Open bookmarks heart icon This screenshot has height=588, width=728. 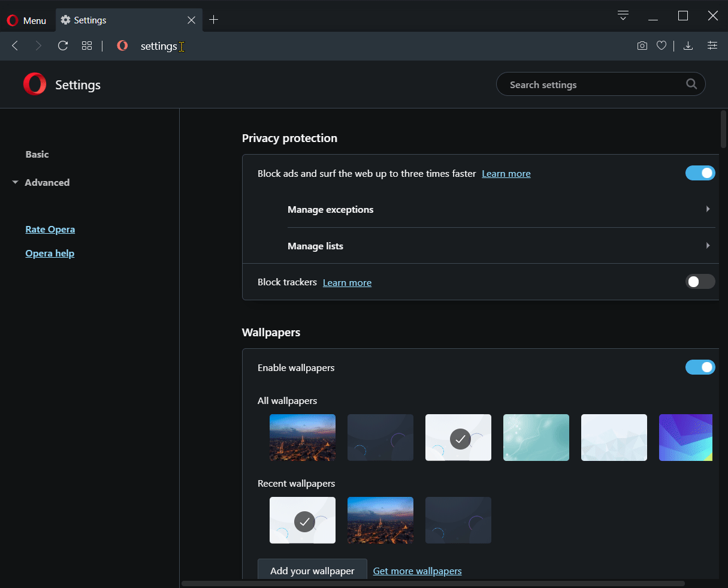point(661,46)
